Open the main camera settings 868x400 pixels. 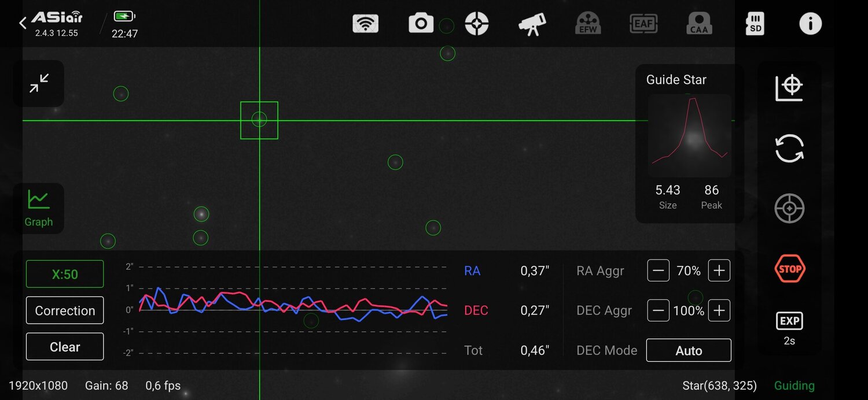(x=421, y=23)
